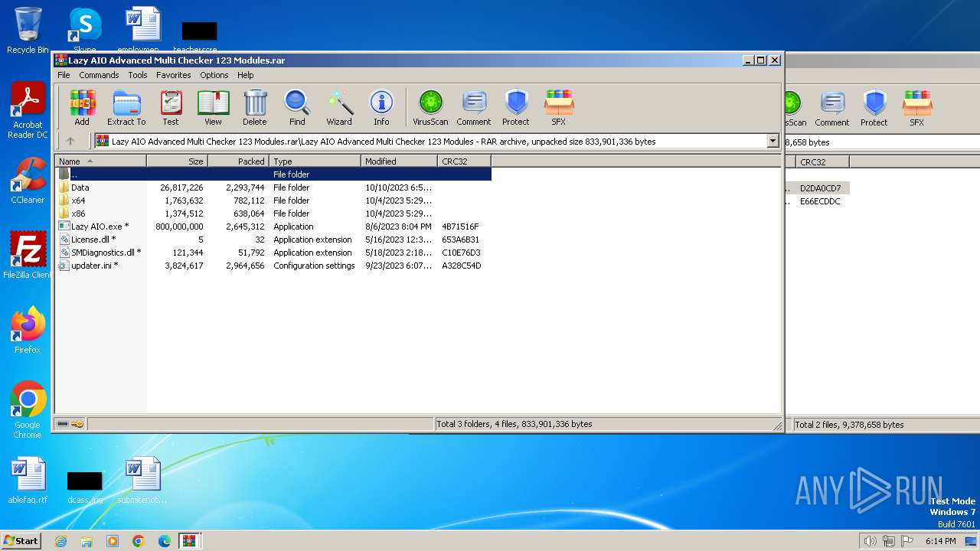The image size is (980, 551).
Task: Open Recycle Bin on desktop
Action: pos(28,31)
